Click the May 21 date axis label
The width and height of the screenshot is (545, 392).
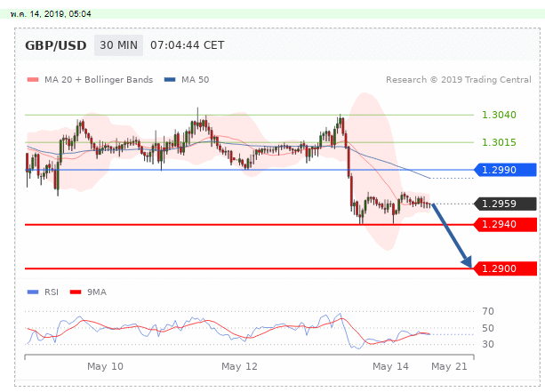(449, 366)
